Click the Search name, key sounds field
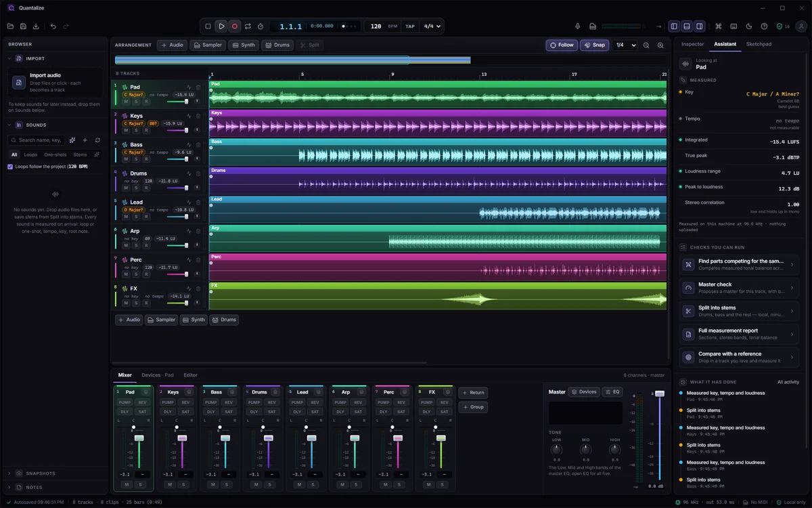The height and width of the screenshot is (508, 812). pos(37,140)
